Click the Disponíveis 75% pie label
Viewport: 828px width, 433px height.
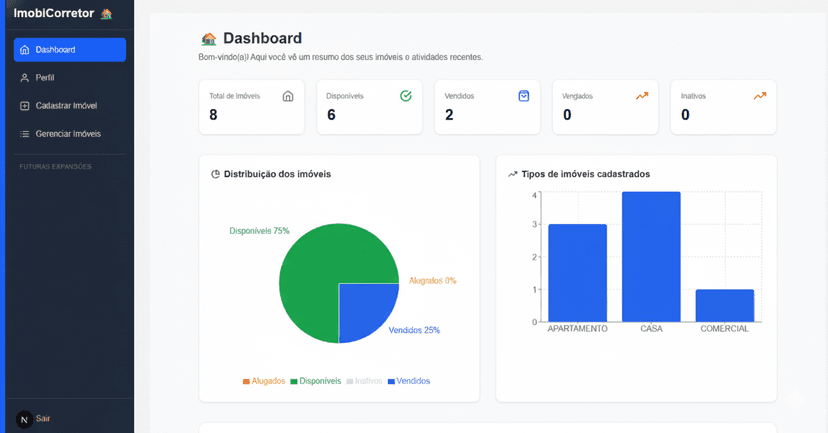259,231
